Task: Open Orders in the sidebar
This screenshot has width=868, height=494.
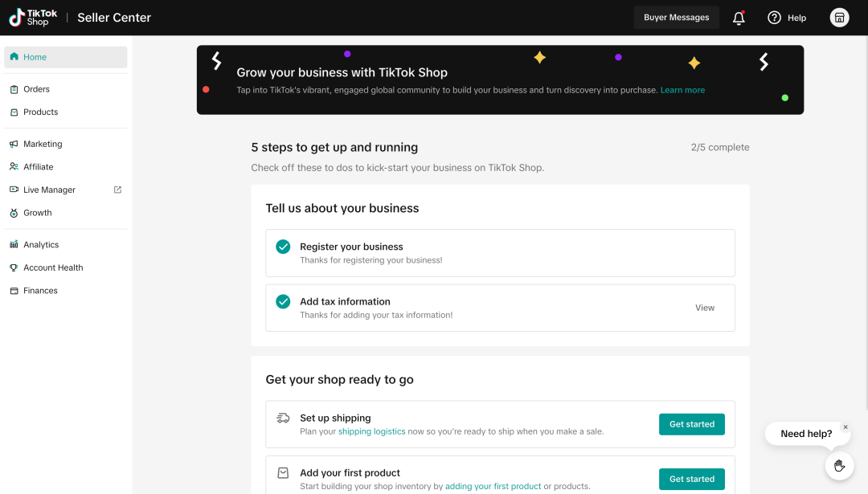Action: pos(36,89)
